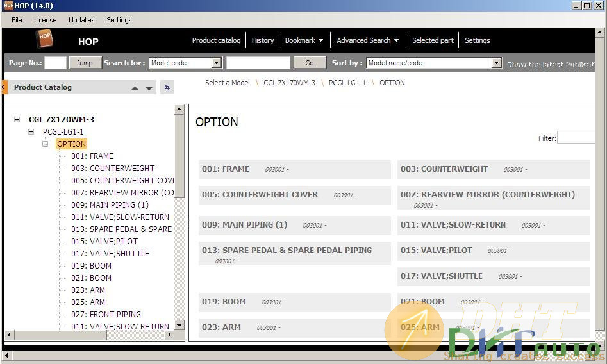
Task: Open the Sort by Model name/code dropdown
Action: click(x=497, y=63)
